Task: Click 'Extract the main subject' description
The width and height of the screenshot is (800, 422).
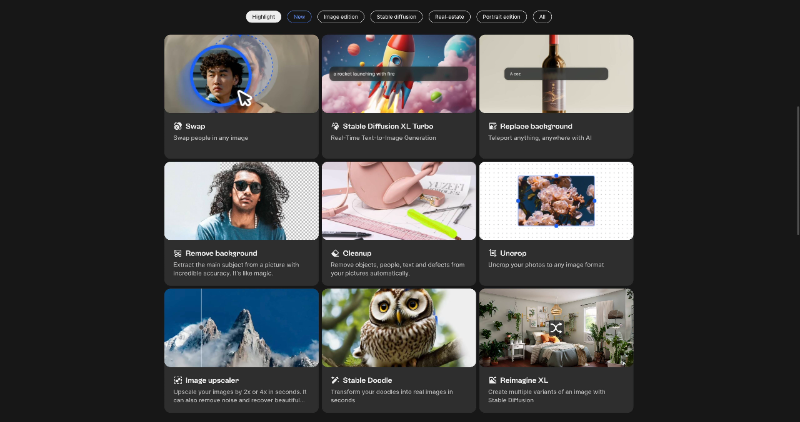Action: (236, 269)
